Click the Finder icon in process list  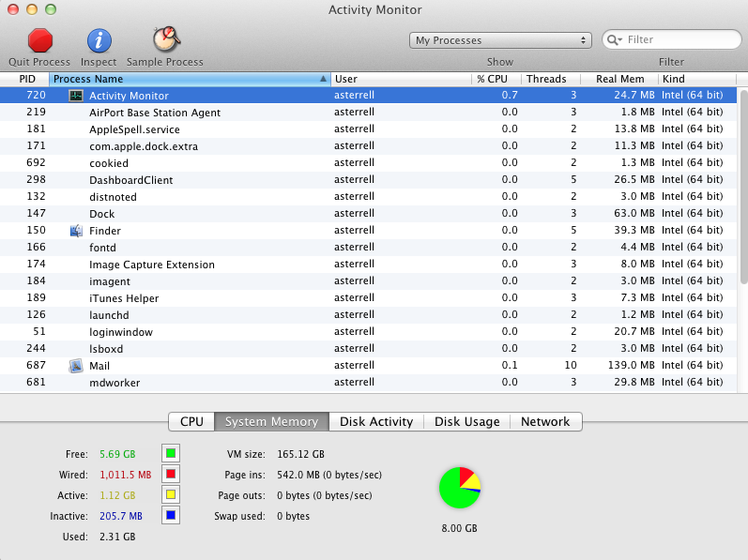coord(76,231)
